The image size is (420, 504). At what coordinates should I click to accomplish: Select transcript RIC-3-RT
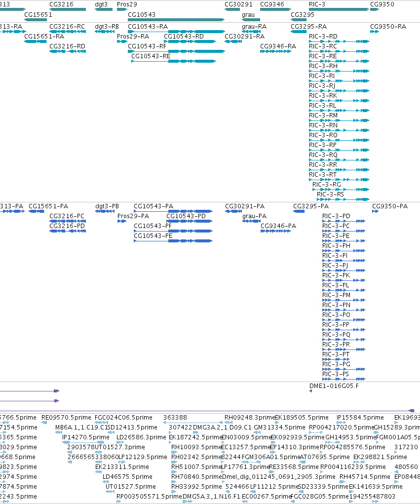(323, 175)
